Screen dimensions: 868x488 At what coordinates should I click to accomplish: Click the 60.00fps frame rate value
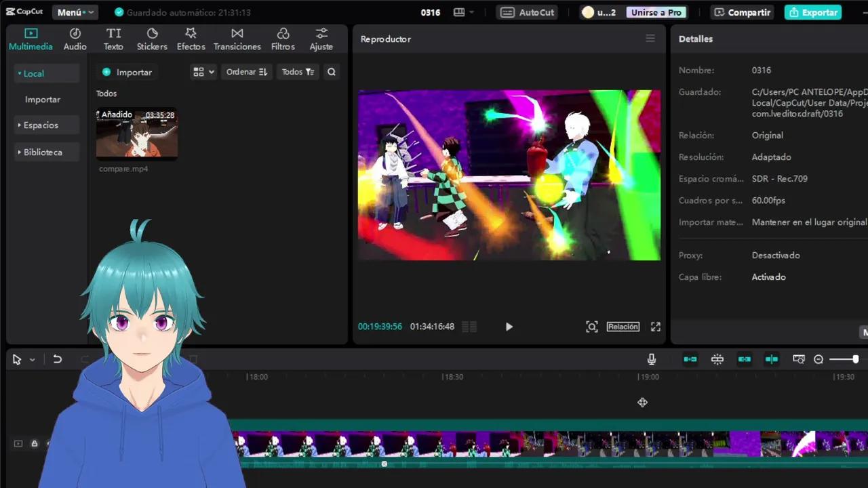[768, 201]
